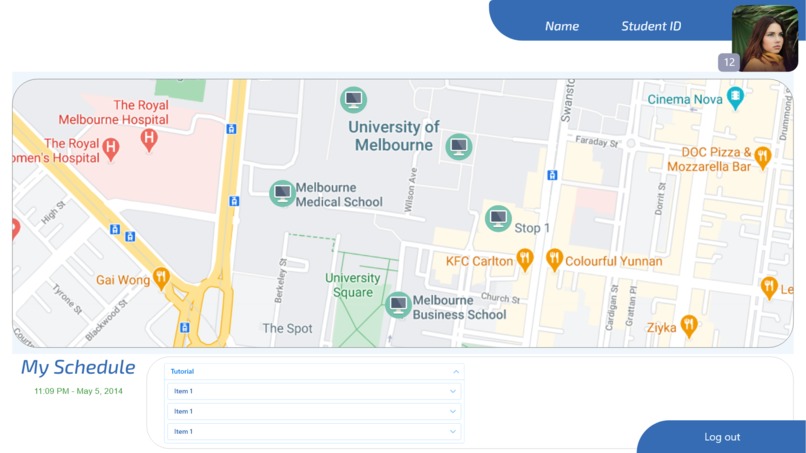Open the notification badge showing 12
Viewport: 806px width, 453px height.
tap(729, 62)
